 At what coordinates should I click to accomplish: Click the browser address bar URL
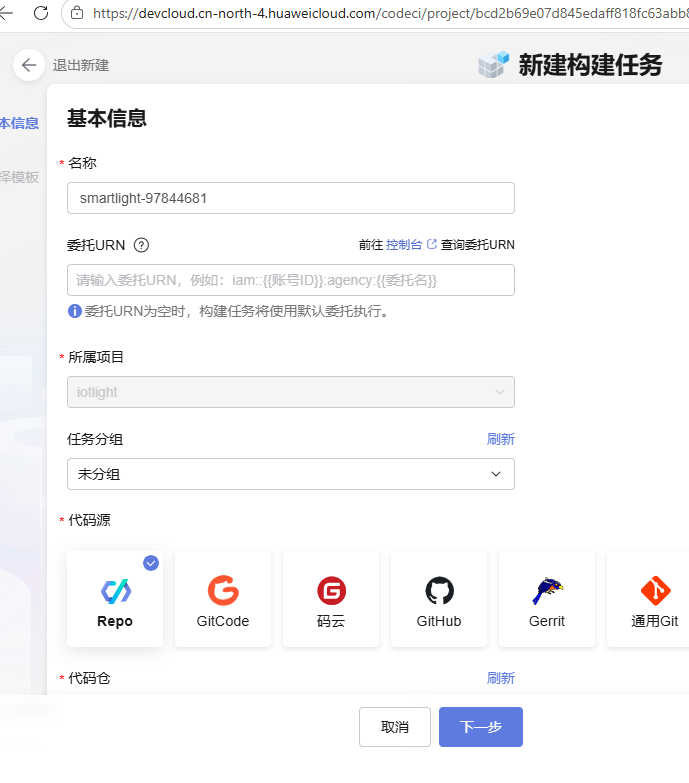[x=390, y=13]
